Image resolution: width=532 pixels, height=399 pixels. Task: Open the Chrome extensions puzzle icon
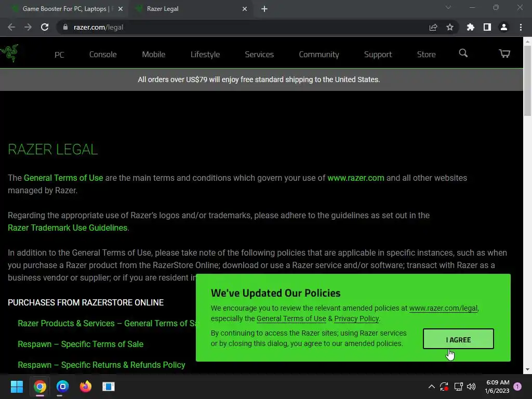click(471, 27)
